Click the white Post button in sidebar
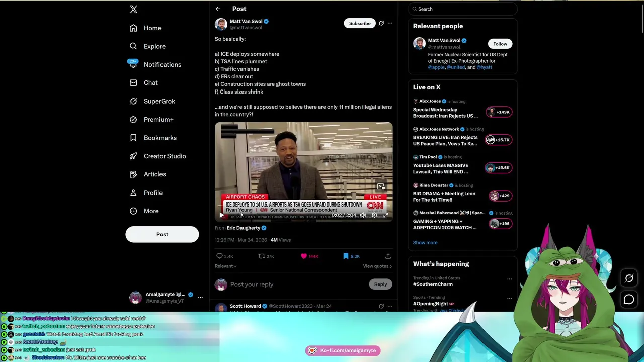 (x=162, y=234)
